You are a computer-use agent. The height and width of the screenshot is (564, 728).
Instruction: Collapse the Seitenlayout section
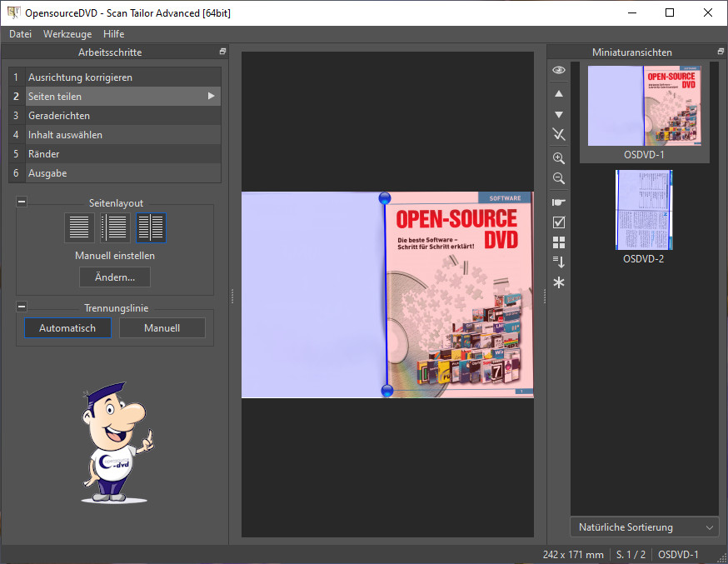(x=22, y=202)
